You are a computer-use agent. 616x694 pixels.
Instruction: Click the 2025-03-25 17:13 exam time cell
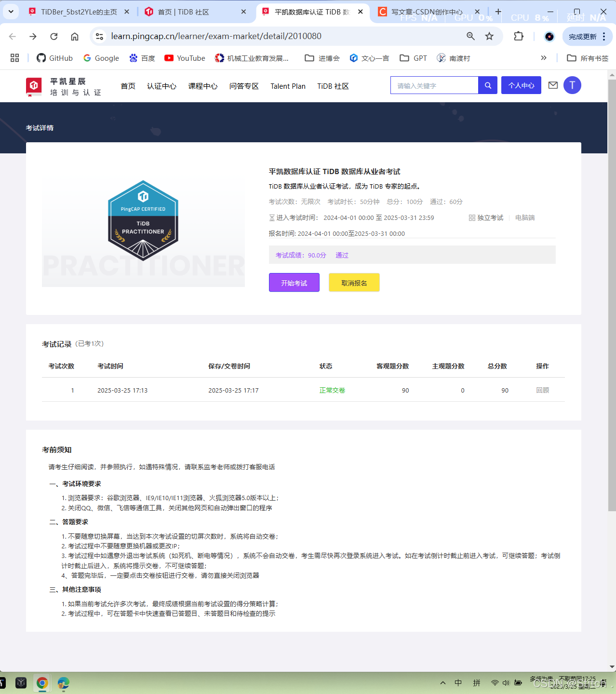(x=122, y=390)
